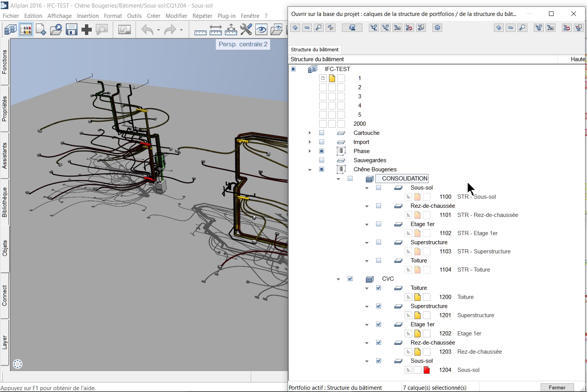Screen dimensions: 587x392
Task: Click the gear settings icon in dialog toolbar
Action: (437, 28)
